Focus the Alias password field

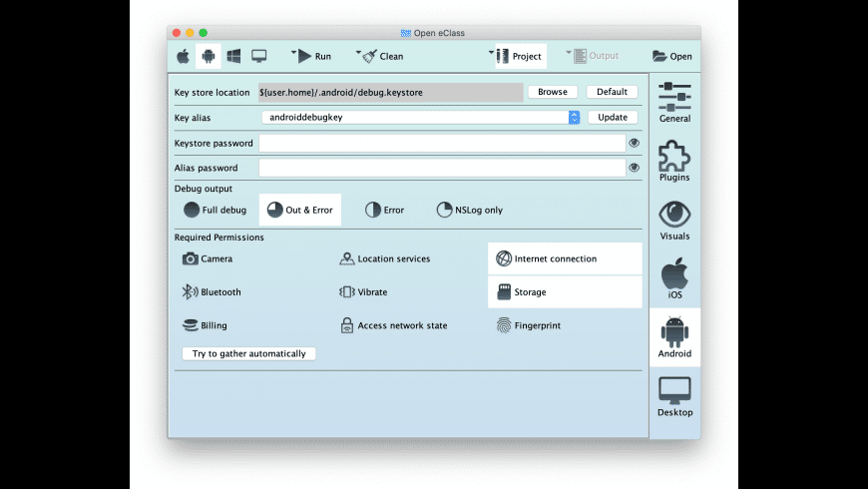point(442,168)
